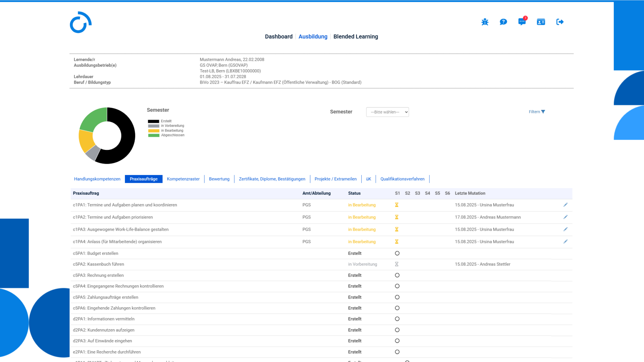
Task: Click the green Abgeschlossen legend swatch
Action: click(154, 135)
